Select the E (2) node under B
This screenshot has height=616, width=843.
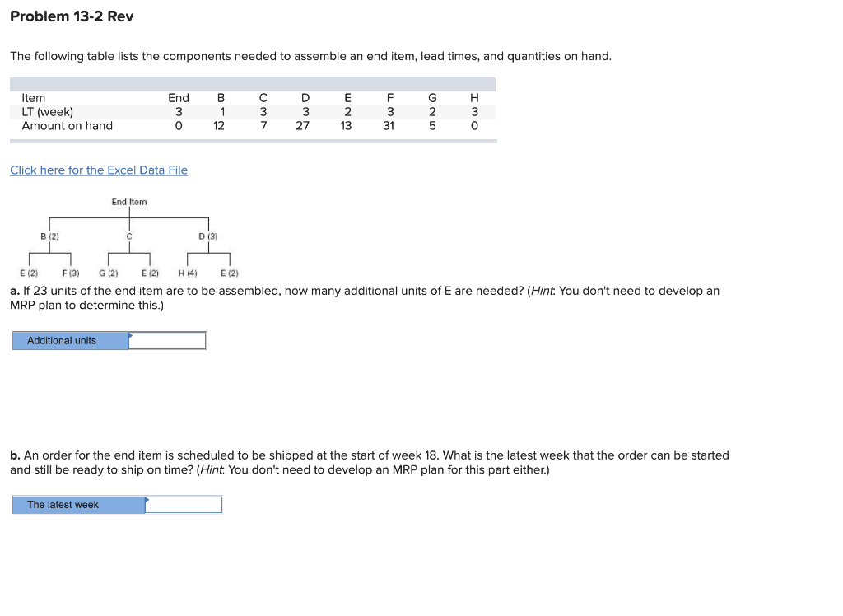pos(30,273)
